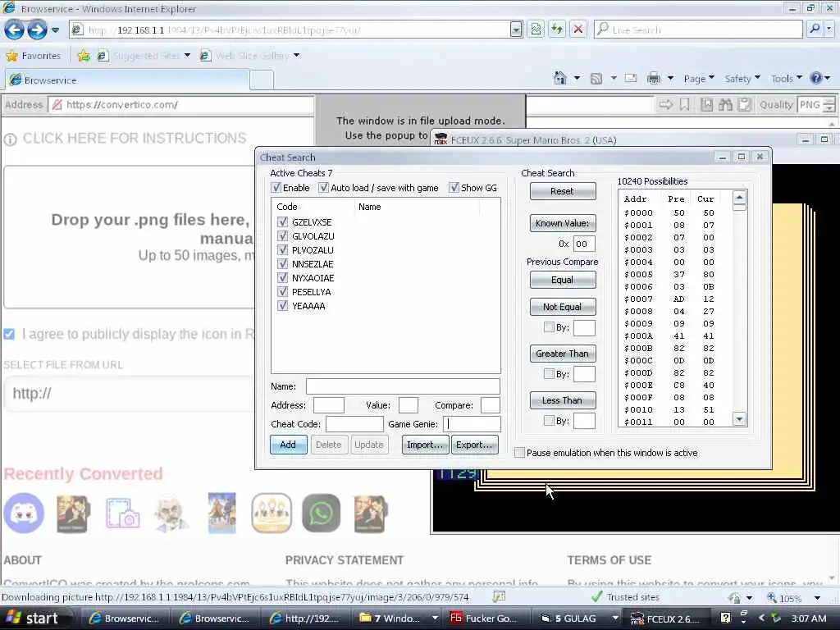Click the Greater Than button
The image size is (840, 630).
(x=563, y=354)
